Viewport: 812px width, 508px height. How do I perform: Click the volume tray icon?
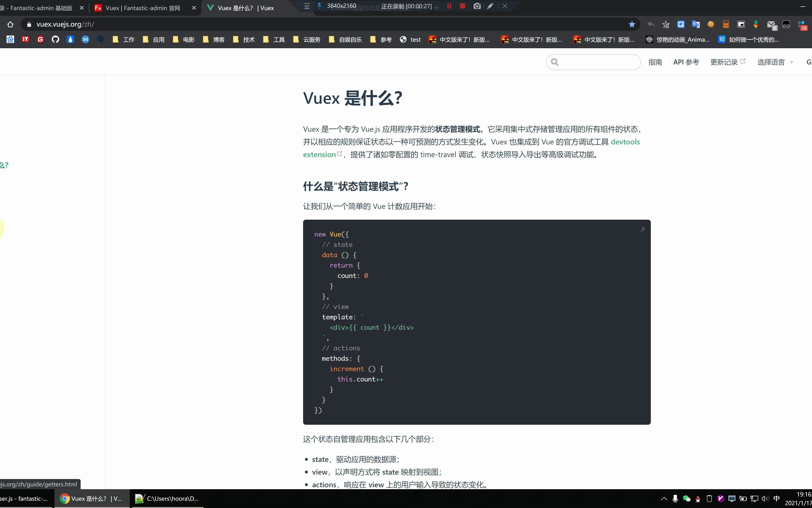pyautogui.click(x=765, y=499)
